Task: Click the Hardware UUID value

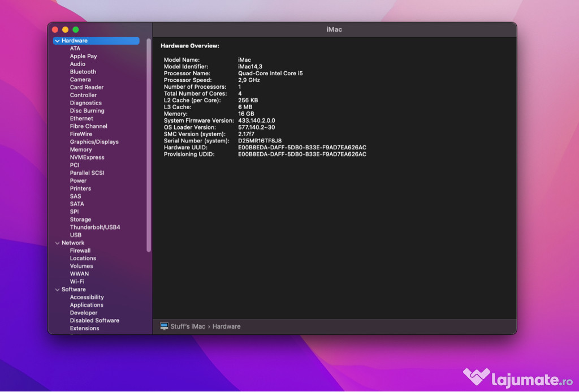Action: pos(302,148)
